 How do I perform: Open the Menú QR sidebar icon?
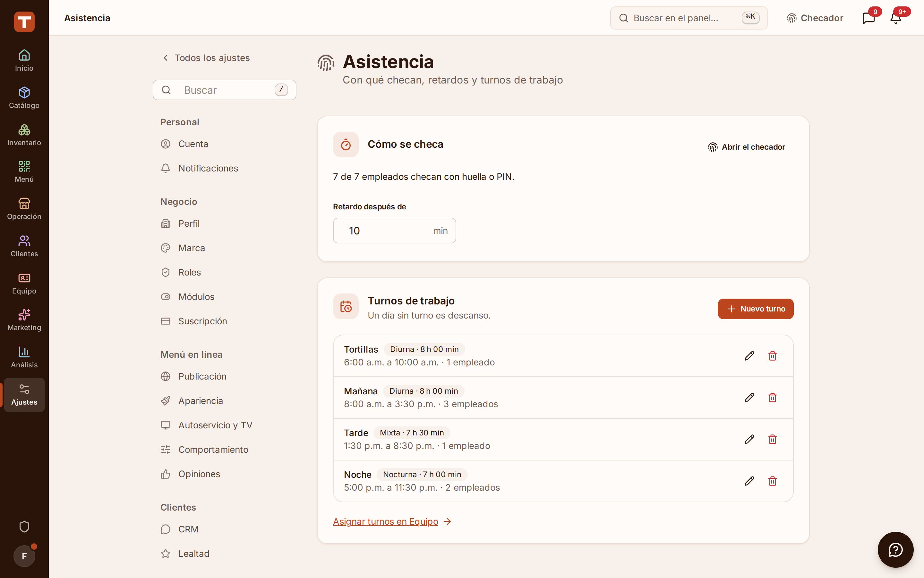[24, 172]
